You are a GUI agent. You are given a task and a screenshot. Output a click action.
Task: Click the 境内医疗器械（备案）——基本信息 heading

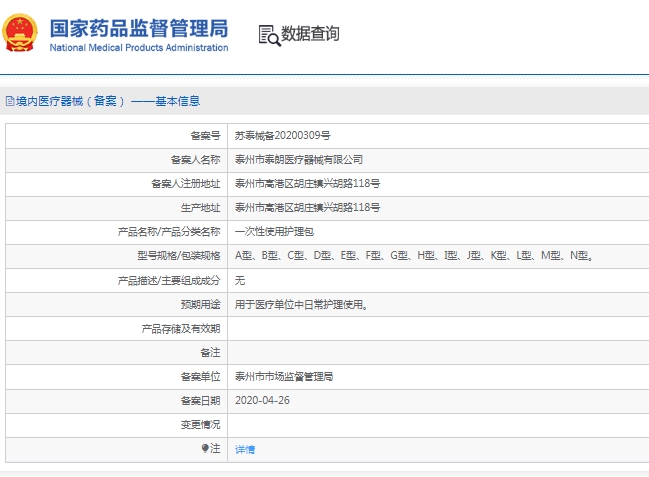coord(108,101)
